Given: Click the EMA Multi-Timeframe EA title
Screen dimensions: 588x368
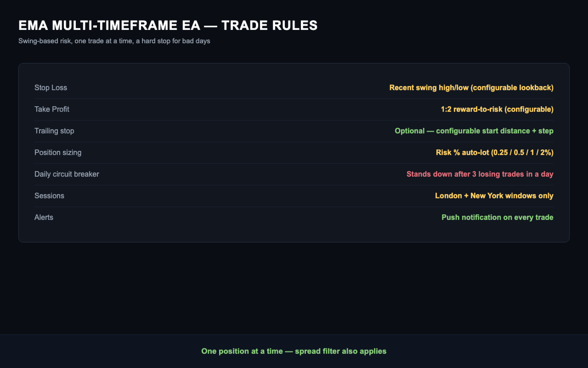Looking at the screenshot, I should pyautogui.click(x=168, y=26).
